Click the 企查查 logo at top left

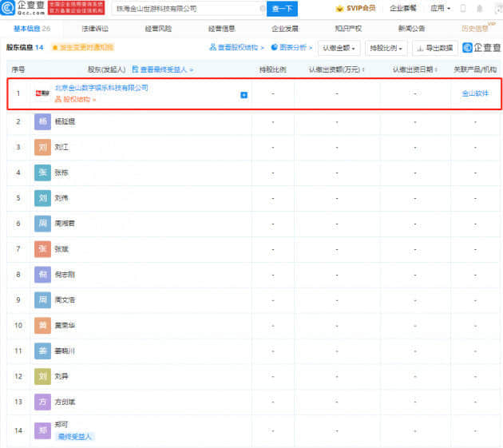(x=22, y=8)
